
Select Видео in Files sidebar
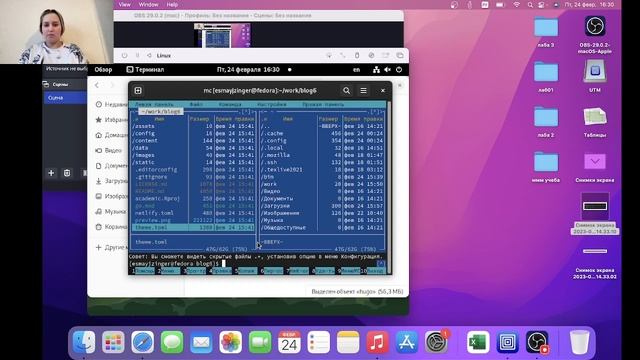point(109,151)
